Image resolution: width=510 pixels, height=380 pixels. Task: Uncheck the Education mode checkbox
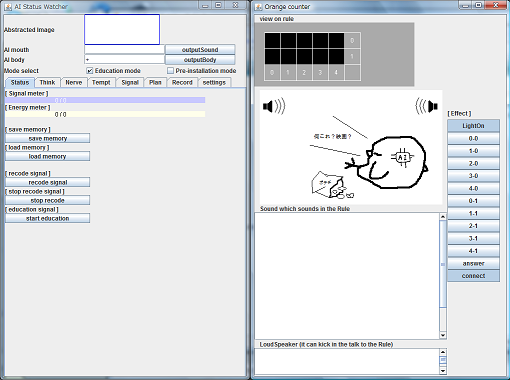pyautogui.click(x=89, y=71)
